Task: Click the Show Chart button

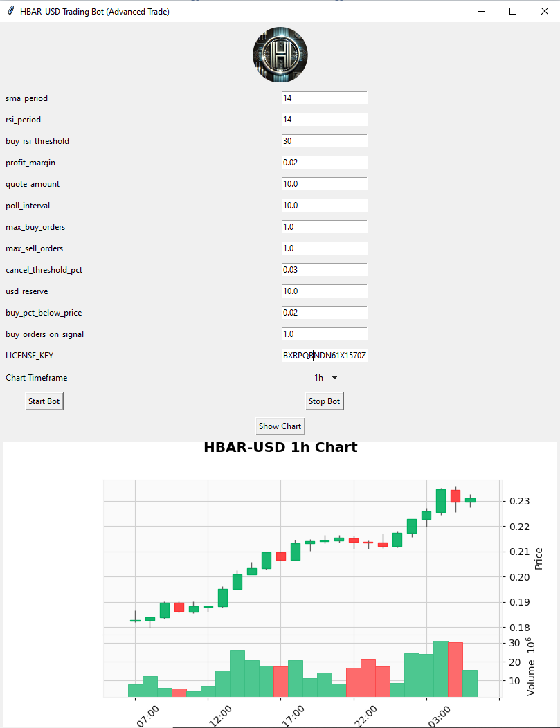Action: 280,426
